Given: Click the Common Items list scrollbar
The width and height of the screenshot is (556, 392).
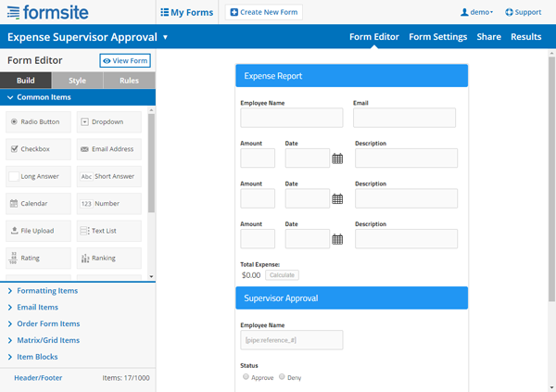Looking at the screenshot, I should pyautogui.click(x=151, y=167).
